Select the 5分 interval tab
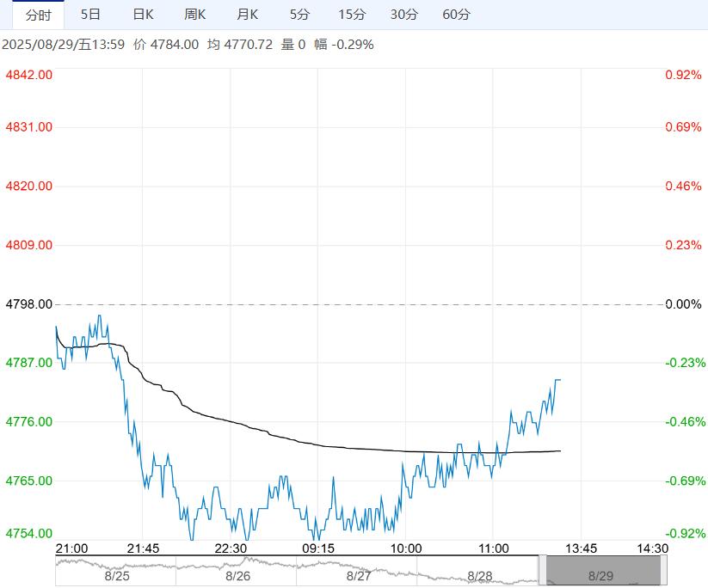Screen dimensions: 708x588 point(299,15)
